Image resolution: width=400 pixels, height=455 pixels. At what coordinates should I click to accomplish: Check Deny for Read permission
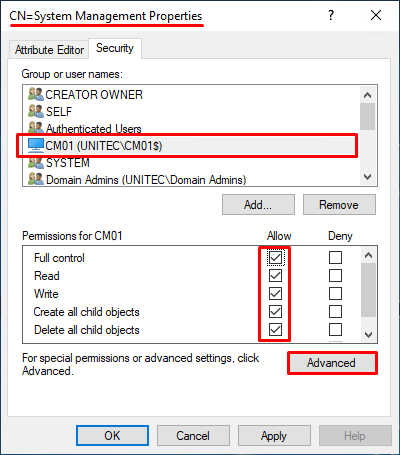click(335, 276)
